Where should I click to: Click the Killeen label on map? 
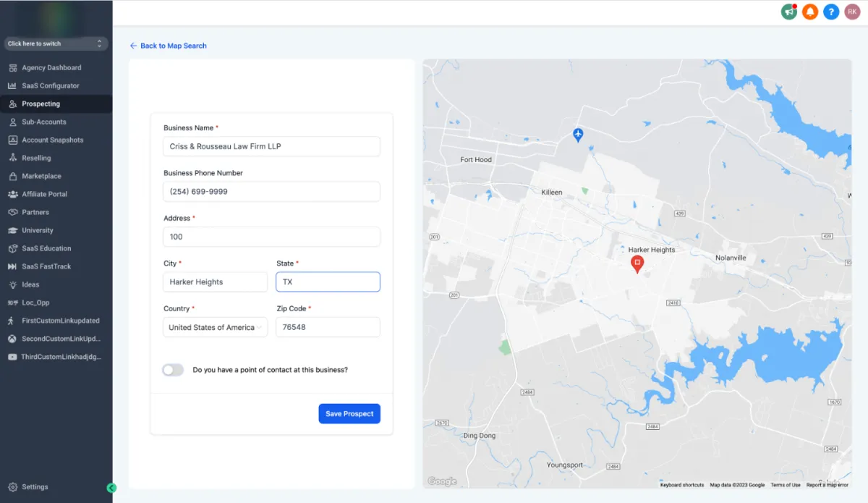552,193
